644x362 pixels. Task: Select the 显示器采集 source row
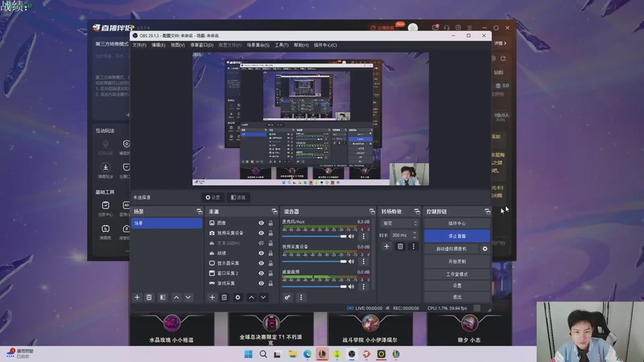point(242,263)
